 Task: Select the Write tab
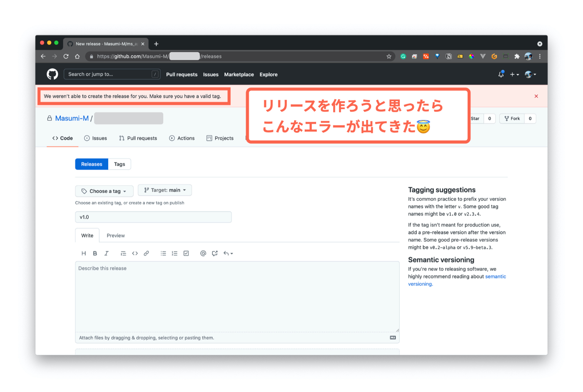point(87,235)
